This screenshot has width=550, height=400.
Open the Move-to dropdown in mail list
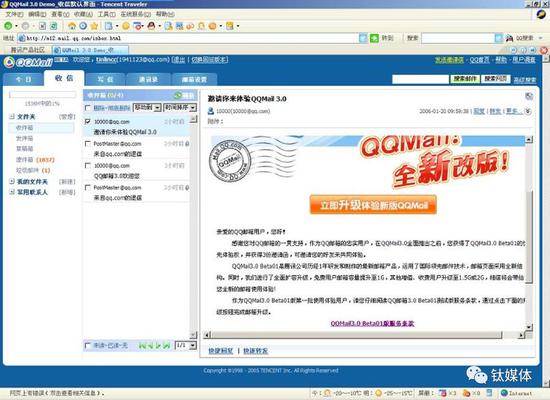147,107
